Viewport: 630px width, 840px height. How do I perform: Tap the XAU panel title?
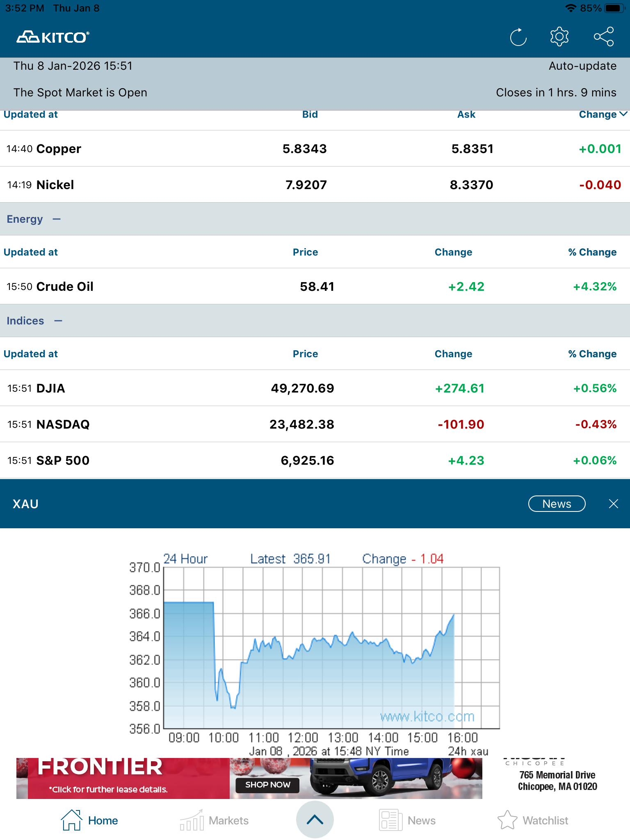25,504
